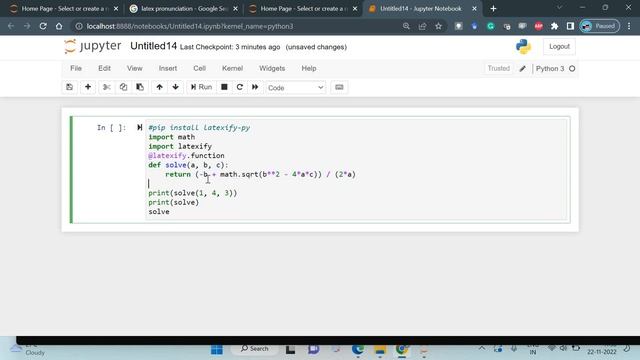Image resolution: width=640 pixels, height=360 pixels.
Task: Open Chrome from the taskbar
Action: tap(402, 349)
